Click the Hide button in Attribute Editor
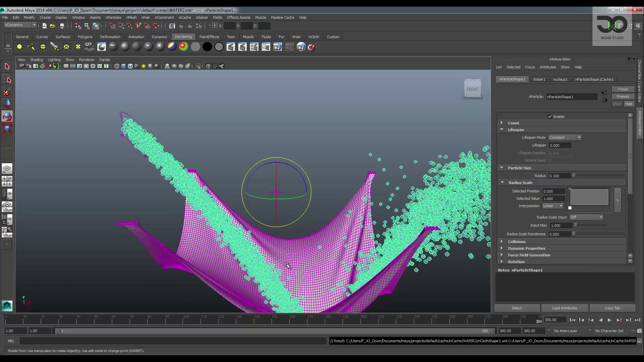 [x=629, y=104]
